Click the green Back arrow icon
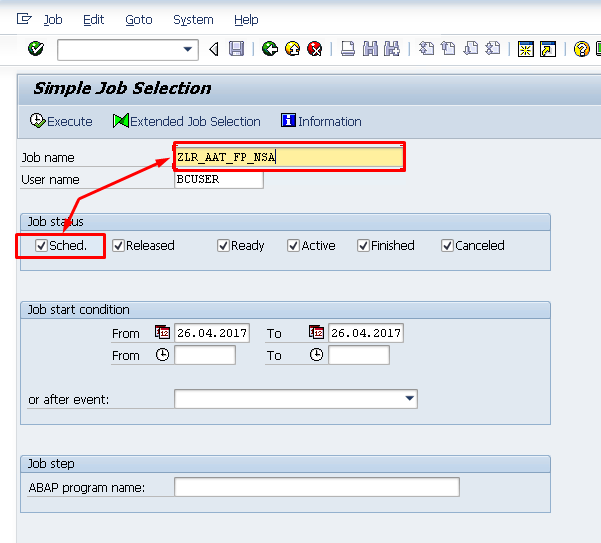Screen dimensions: 601x543 pyautogui.click(x=270, y=49)
